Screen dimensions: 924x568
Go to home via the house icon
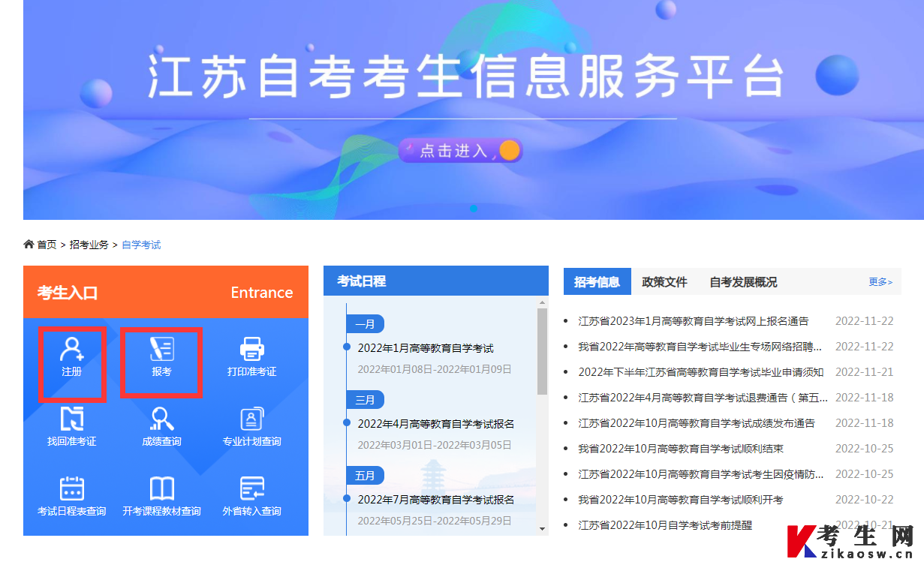(x=29, y=245)
